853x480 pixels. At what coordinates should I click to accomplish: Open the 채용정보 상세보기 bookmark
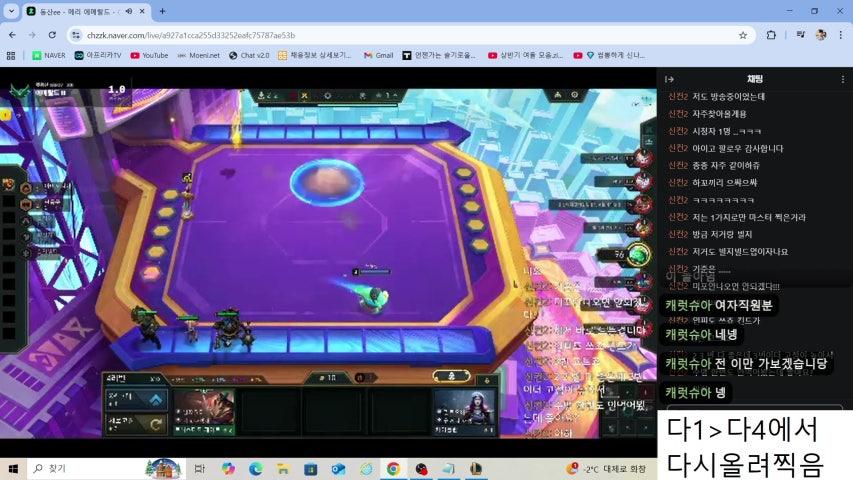point(315,56)
